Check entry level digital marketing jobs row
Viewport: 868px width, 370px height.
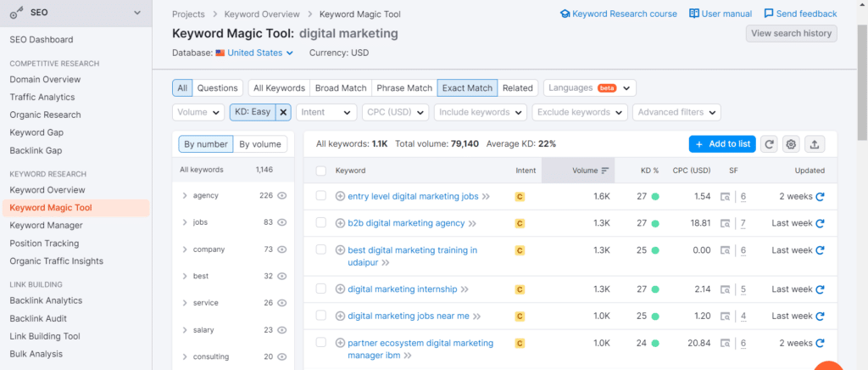pos(321,196)
